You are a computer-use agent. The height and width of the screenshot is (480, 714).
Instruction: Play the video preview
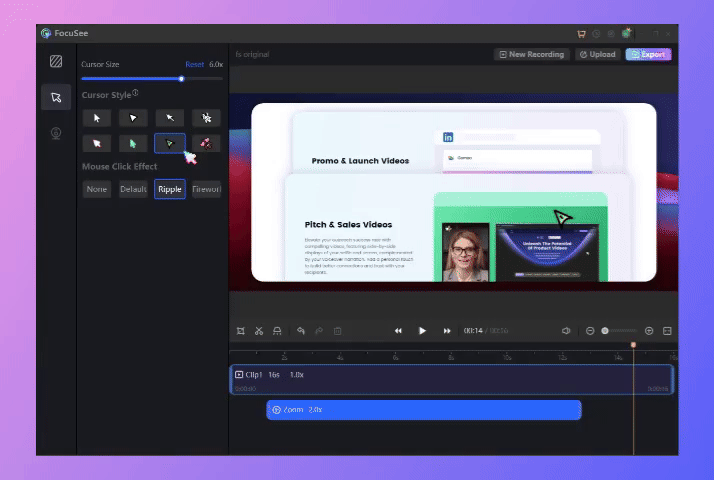pos(422,330)
